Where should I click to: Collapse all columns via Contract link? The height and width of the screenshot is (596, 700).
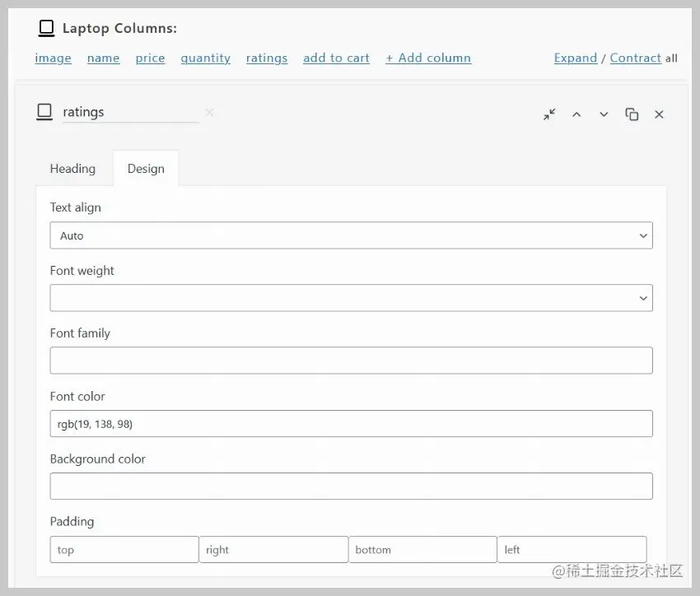point(635,58)
